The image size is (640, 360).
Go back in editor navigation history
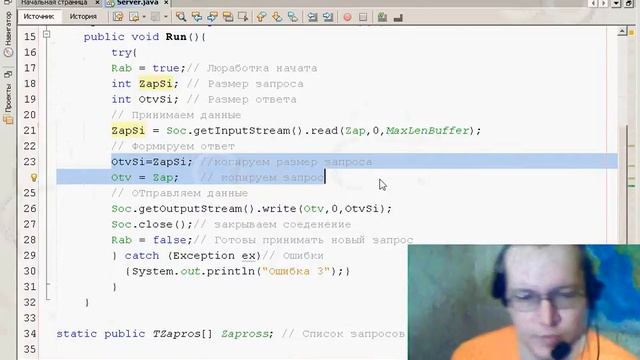(x=134, y=17)
